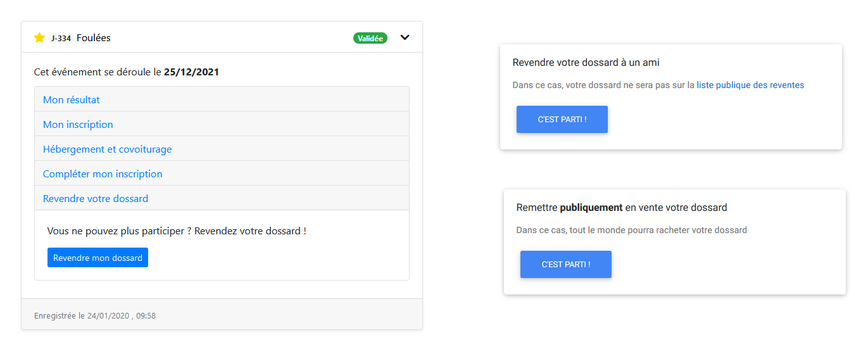Click the J-334 countdown badge
Screen dimensions: 868x354
tap(61, 39)
